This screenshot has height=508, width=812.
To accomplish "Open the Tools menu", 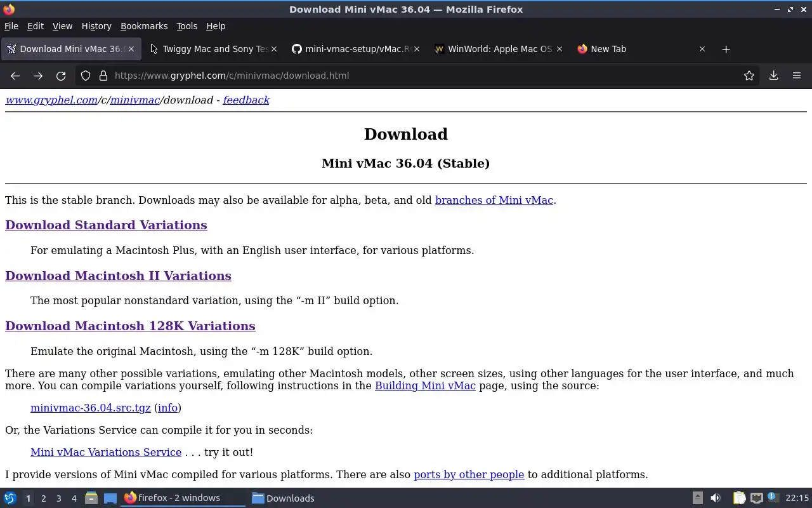I will [187, 26].
